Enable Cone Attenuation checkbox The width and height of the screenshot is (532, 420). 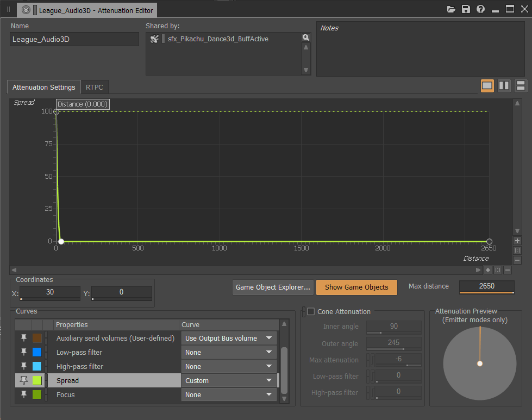click(311, 311)
